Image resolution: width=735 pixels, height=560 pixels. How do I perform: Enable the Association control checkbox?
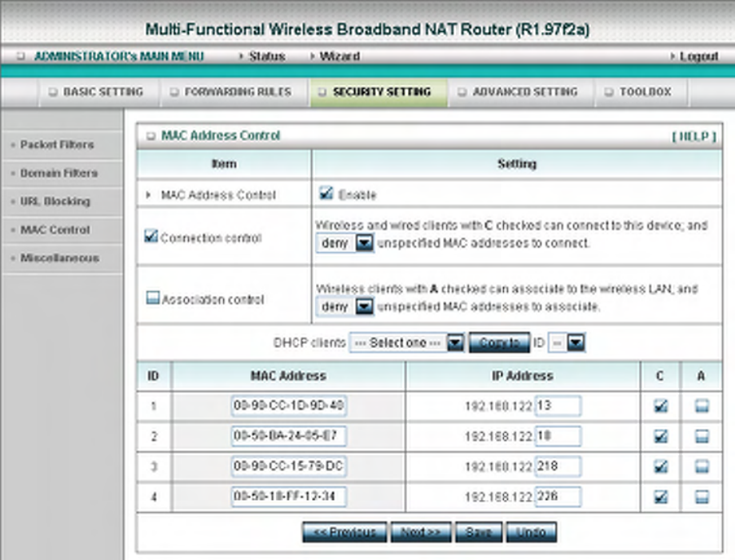pyautogui.click(x=153, y=298)
